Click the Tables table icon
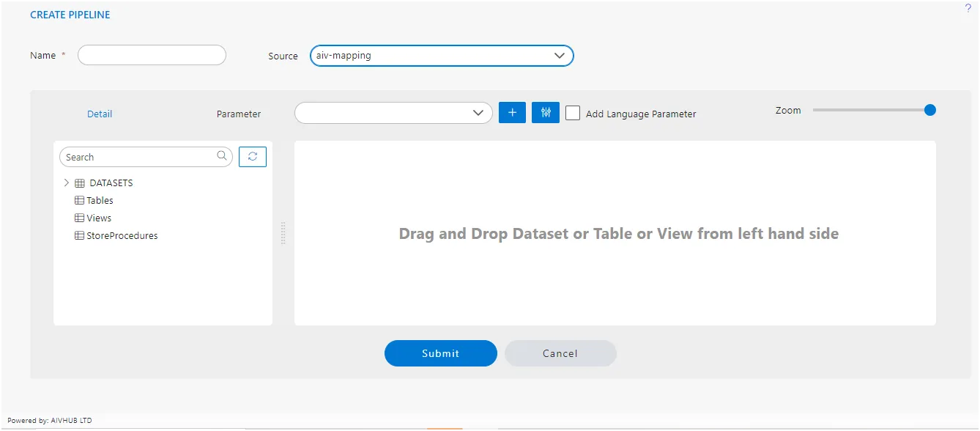Screen dimensions: 980x431 coord(80,200)
